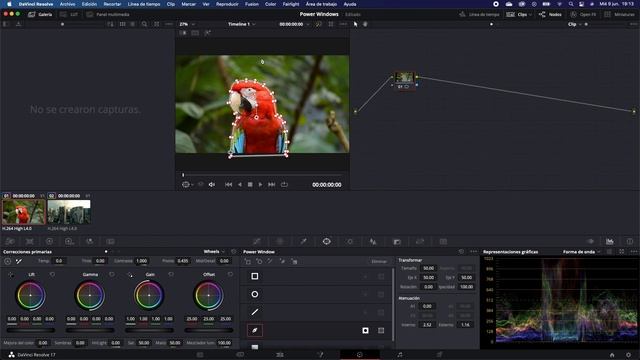The height and width of the screenshot is (360, 640).
Task: Select the gradient Power Window shape
Action: 255,347
